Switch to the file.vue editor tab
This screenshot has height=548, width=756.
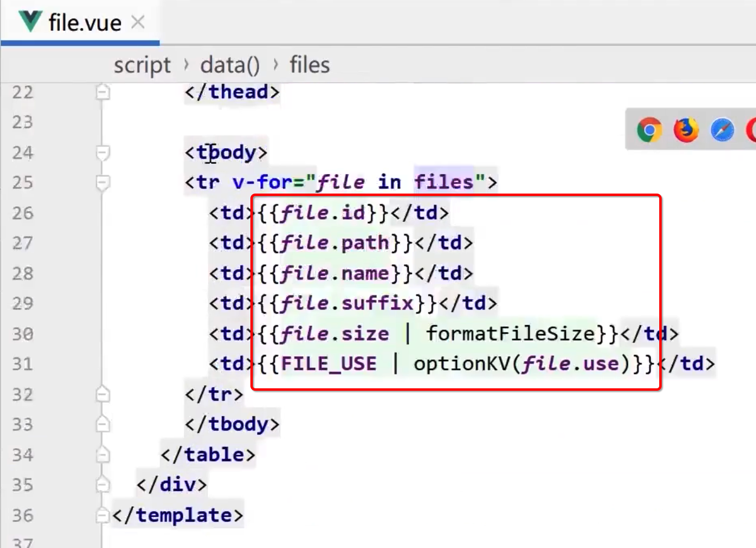tap(80, 23)
